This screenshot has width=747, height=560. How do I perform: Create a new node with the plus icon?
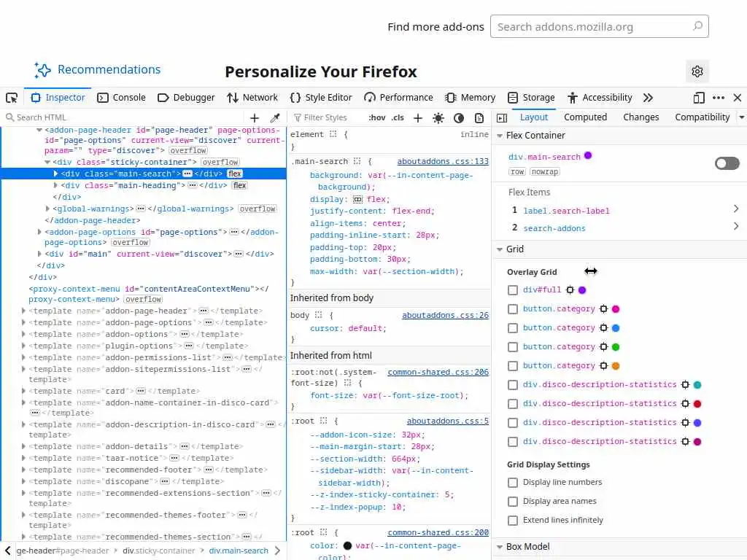point(255,117)
